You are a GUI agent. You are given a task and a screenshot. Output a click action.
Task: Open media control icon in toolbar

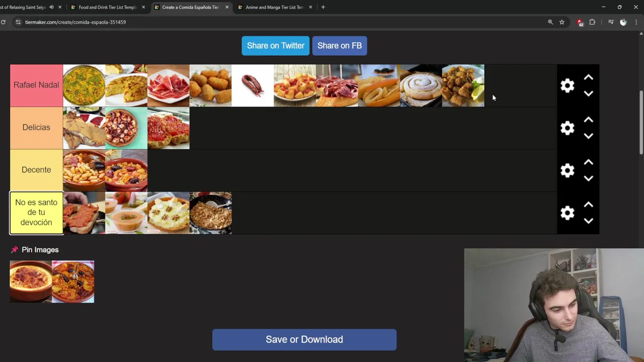(x=611, y=22)
